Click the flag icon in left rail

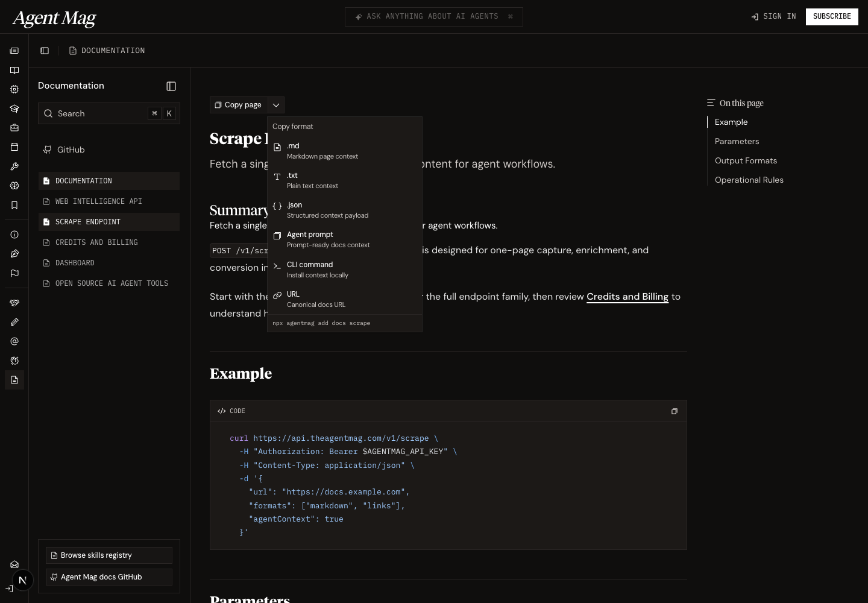pos(14,273)
